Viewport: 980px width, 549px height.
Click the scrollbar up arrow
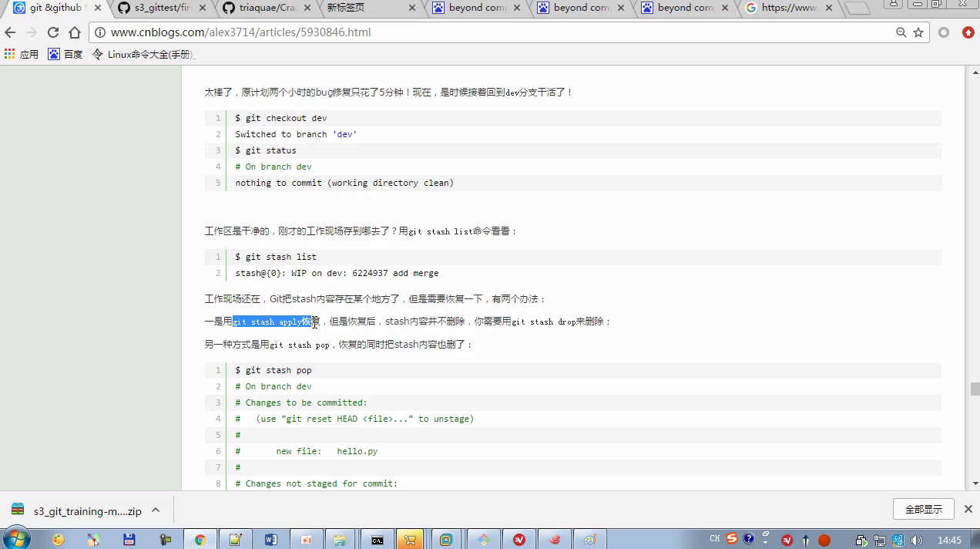tap(975, 71)
